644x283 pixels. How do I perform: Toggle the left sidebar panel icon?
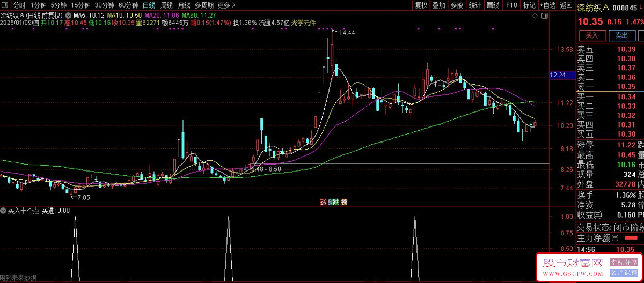[5, 5]
